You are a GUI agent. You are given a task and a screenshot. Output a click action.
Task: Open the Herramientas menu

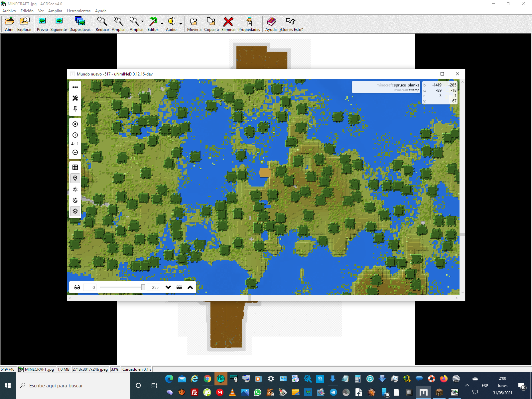click(78, 11)
